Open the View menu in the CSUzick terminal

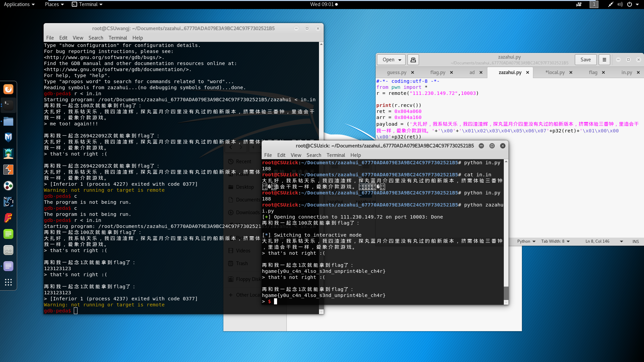[x=296, y=155]
